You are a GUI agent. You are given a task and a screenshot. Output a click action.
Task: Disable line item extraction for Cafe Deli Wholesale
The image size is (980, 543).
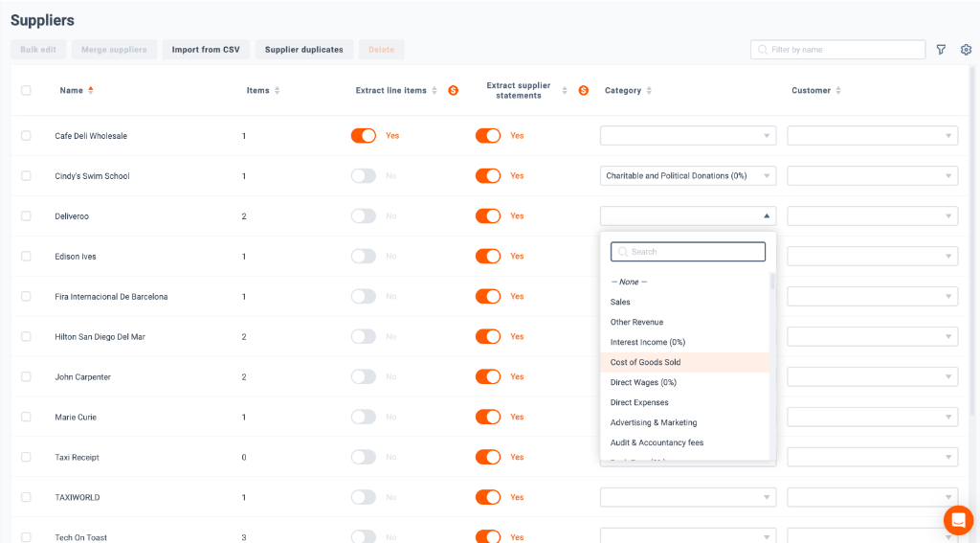(x=363, y=135)
